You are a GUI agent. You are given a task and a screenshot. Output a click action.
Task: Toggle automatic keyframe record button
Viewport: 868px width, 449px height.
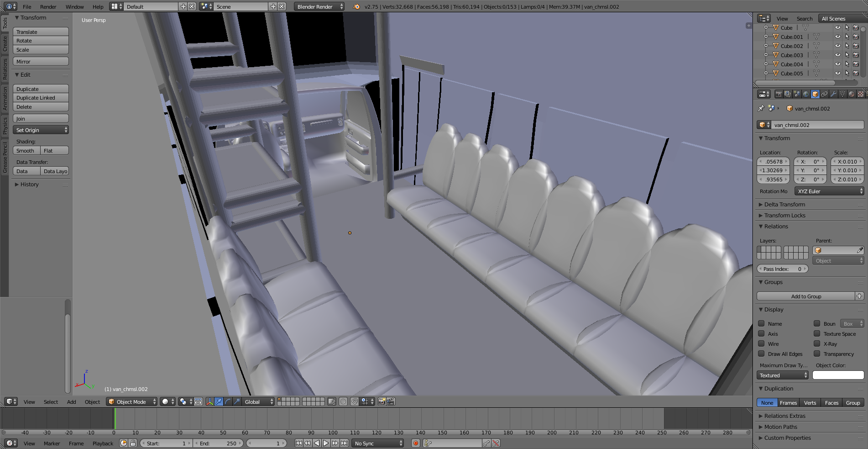(415, 443)
